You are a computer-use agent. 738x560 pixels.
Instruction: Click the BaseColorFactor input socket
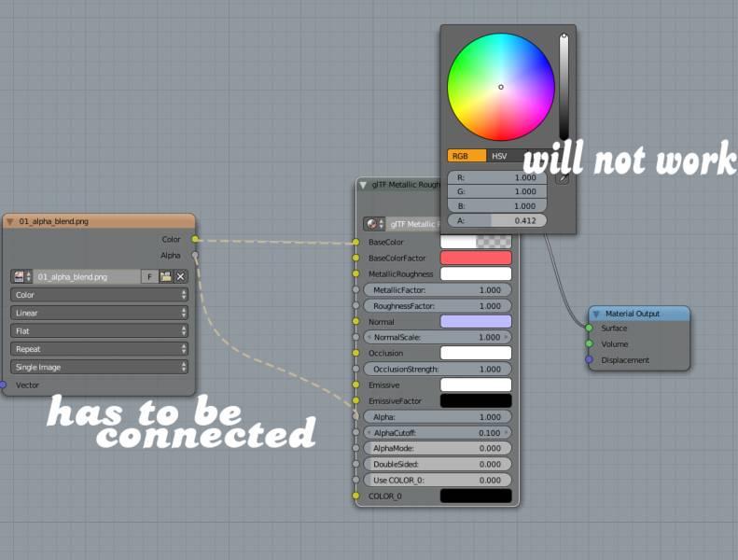pos(355,259)
